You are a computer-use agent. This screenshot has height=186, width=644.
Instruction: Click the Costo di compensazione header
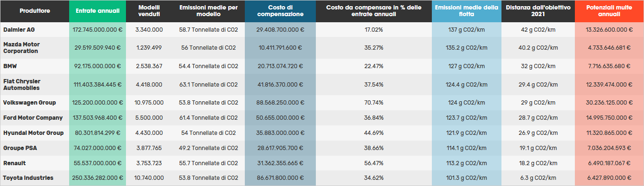point(280,11)
